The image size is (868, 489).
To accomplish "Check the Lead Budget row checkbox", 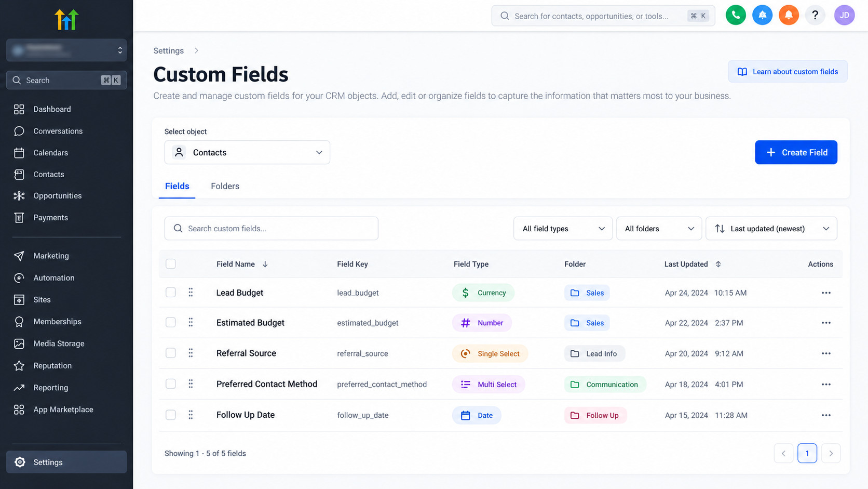I will point(171,293).
